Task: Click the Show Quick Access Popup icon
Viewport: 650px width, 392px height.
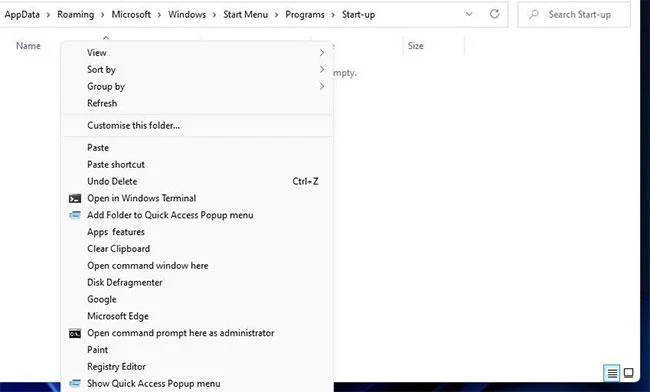Action: (x=75, y=384)
